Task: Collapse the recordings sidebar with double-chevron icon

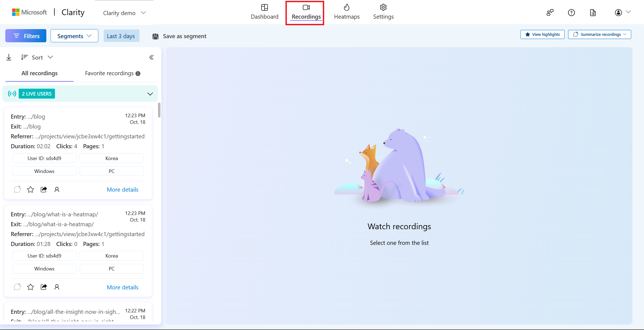Action: [x=151, y=57]
